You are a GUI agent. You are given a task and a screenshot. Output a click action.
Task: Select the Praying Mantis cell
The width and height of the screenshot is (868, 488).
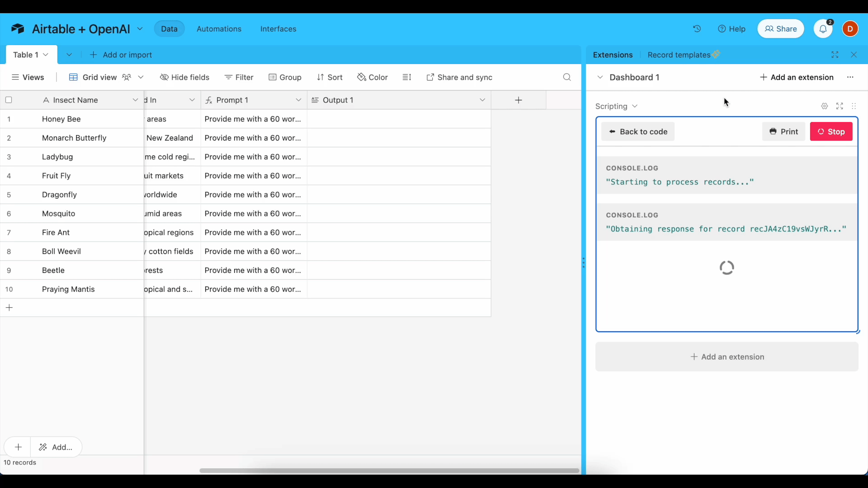[90, 289]
